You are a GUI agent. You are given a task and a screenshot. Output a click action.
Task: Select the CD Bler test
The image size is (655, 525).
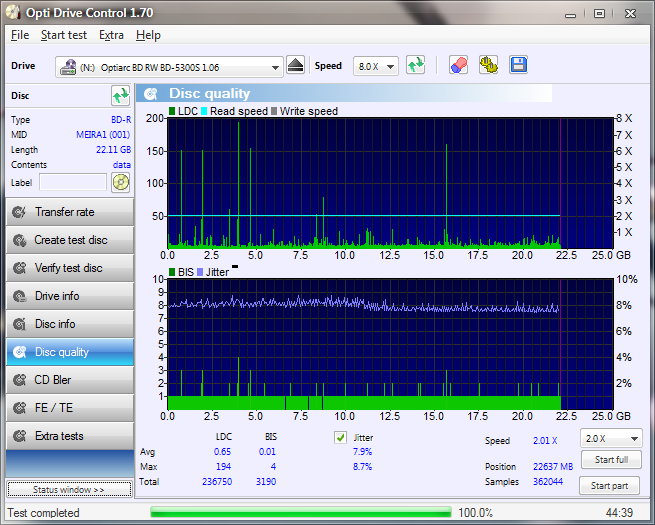pos(68,380)
